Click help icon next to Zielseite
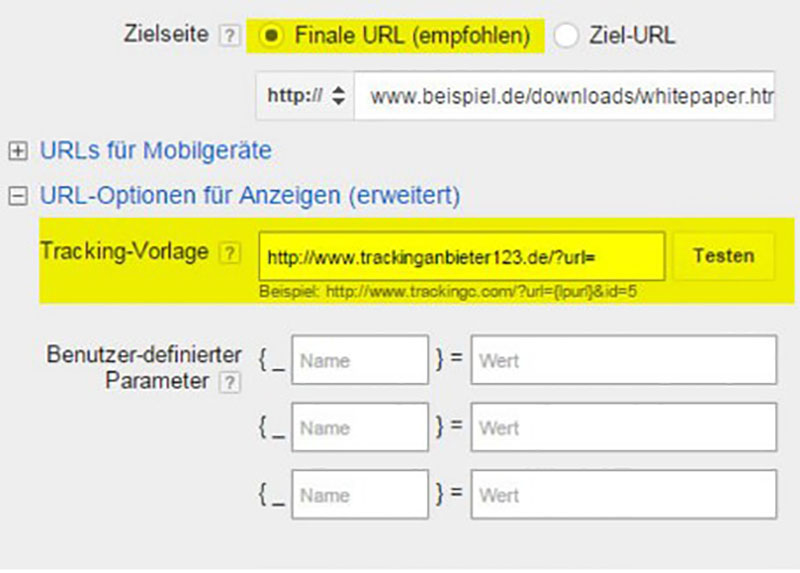This screenshot has width=800, height=573. click(231, 36)
